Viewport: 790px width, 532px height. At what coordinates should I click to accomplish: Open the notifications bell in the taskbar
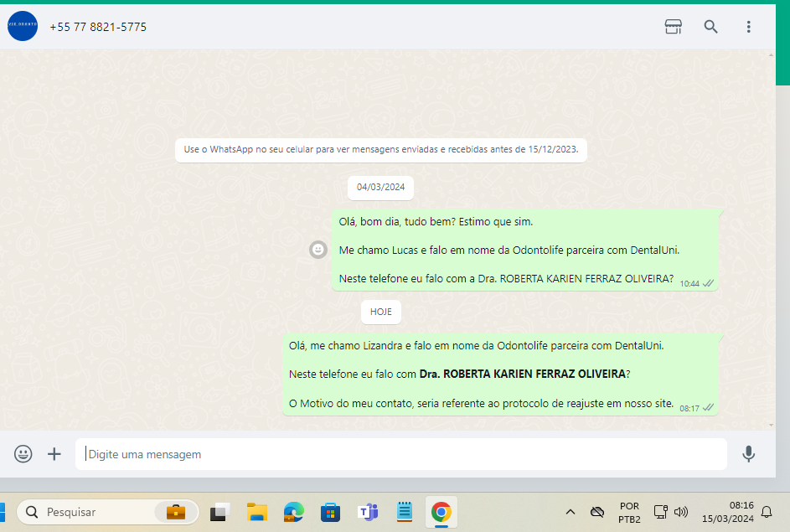pos(766,512)
